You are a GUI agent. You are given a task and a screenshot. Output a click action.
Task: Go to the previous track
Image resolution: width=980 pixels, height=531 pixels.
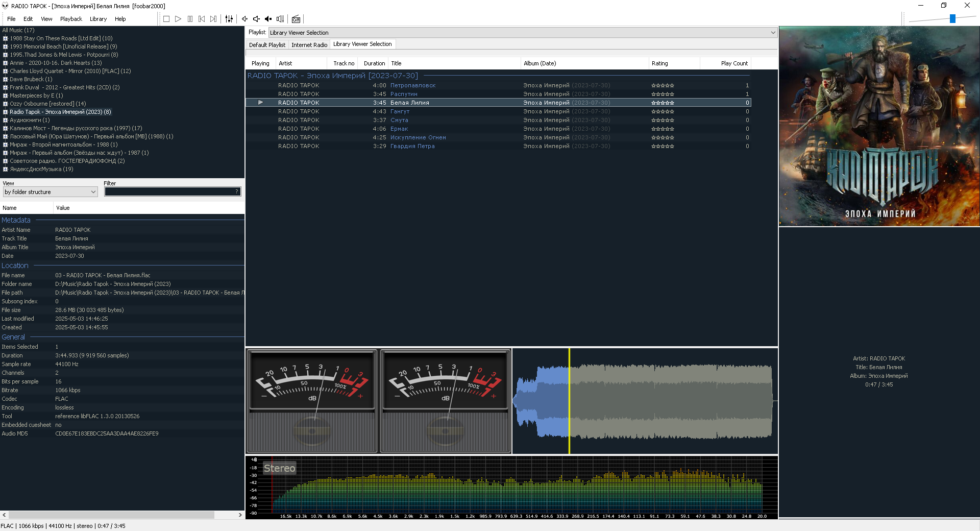click(x=202, y=19)
